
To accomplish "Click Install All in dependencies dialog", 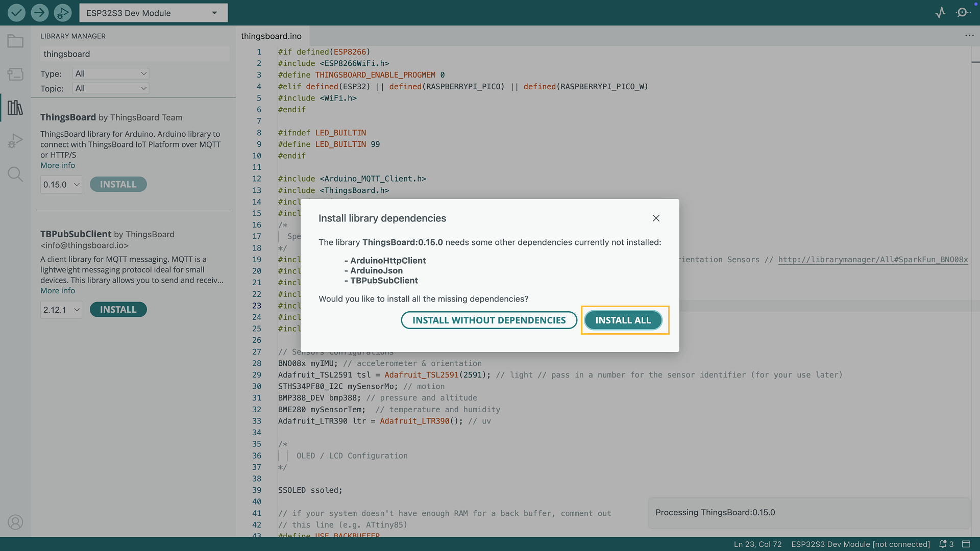I will (623, 320).
